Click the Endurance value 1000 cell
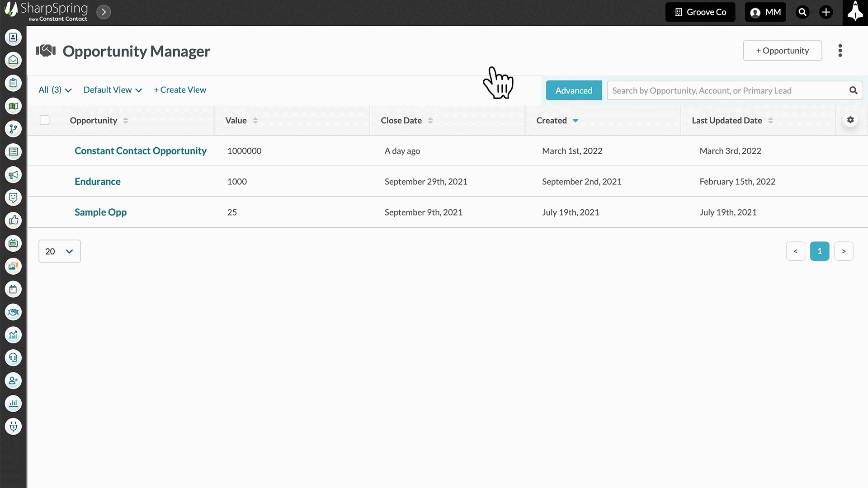The image size is (868, 488). click(237, 182)
